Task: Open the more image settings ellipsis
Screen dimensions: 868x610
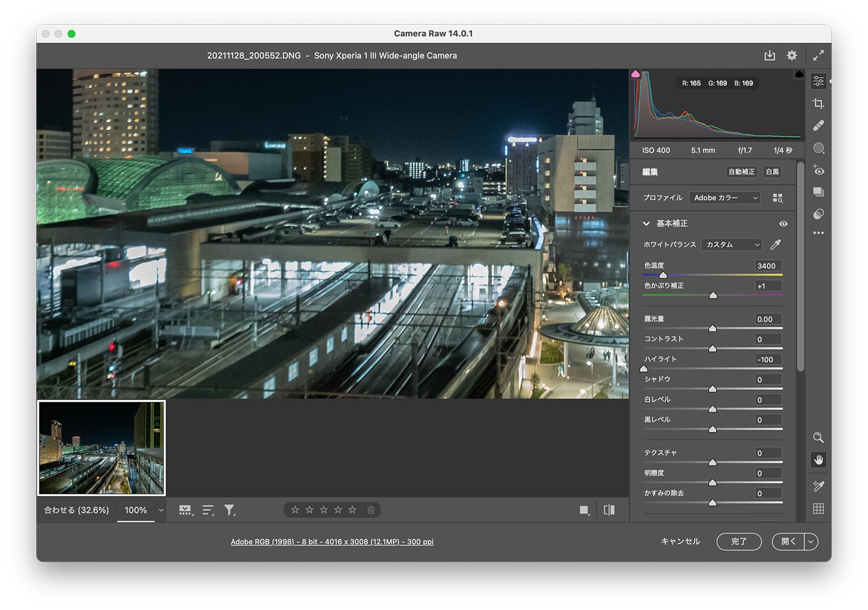Action: coord(818,233)
